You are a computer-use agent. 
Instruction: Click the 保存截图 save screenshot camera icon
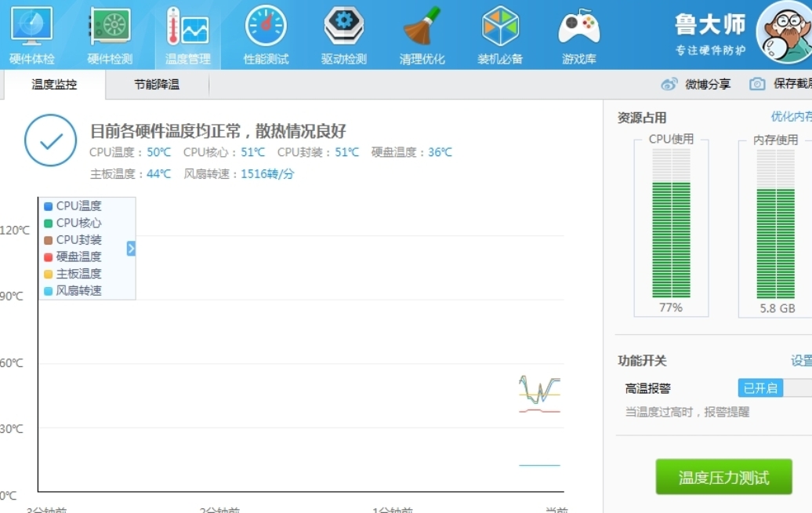pos(756,83)
